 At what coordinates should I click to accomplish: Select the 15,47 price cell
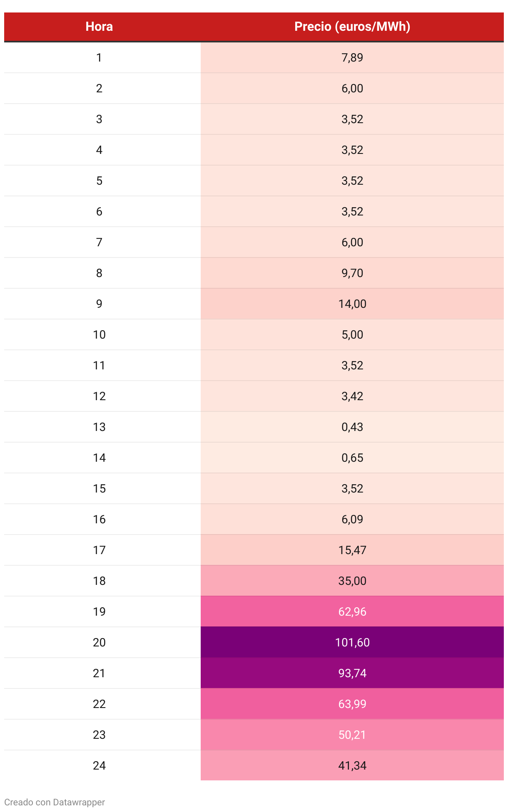point(352,550)
